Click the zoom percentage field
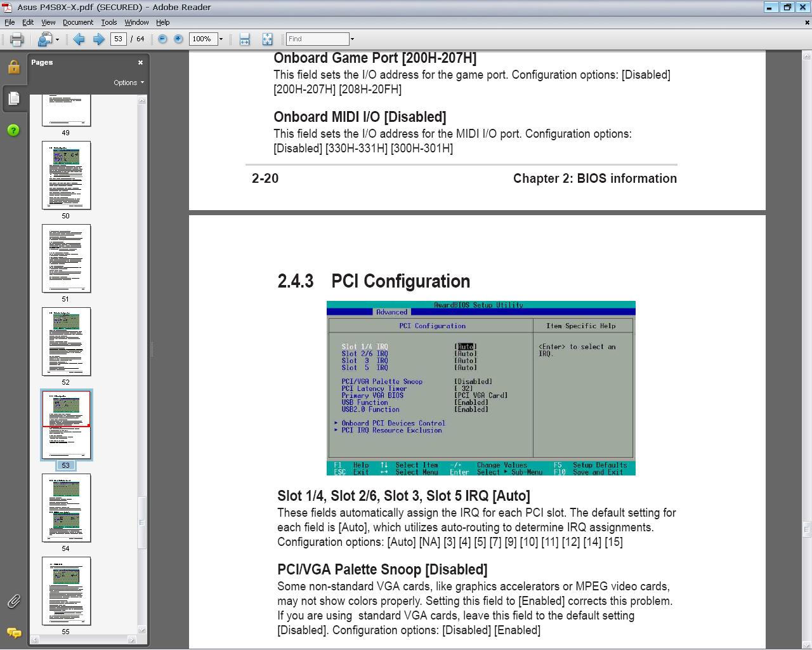 (x=204, y=39)
